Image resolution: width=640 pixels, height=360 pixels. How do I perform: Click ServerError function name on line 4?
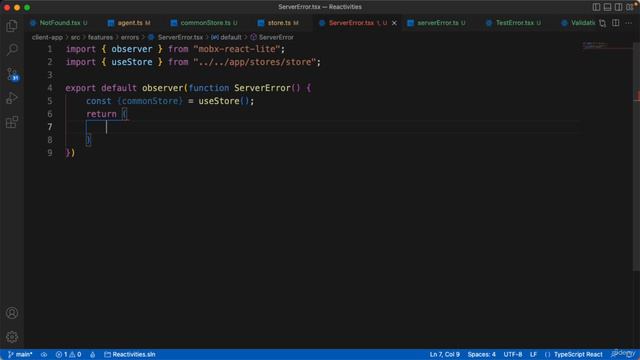262,88
